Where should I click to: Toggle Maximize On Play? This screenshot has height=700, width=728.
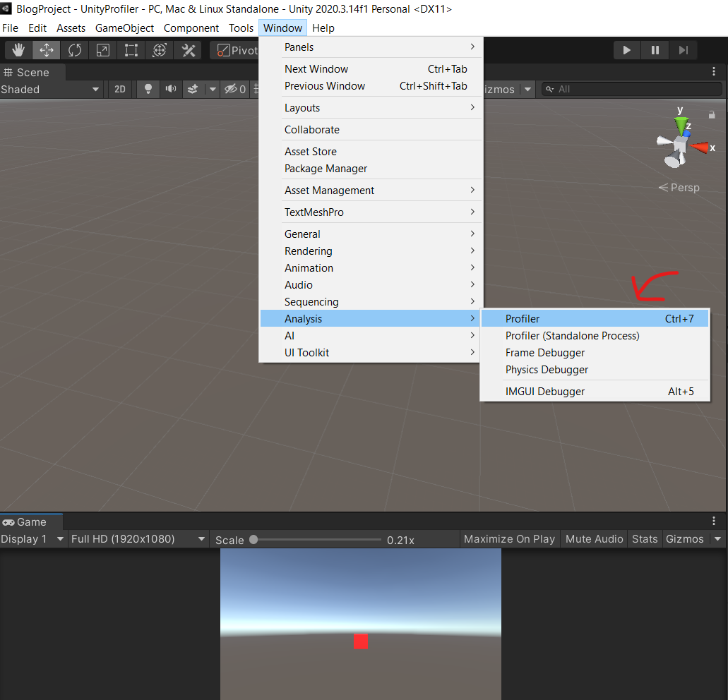[x=509, y=539]
